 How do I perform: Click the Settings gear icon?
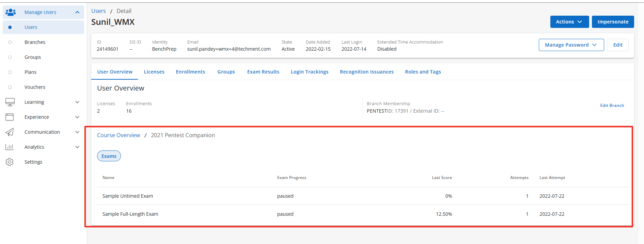(x=10, y=162)
